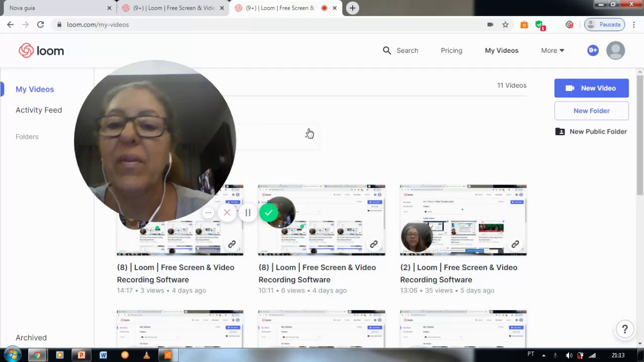
Task: Cancel the recording with the red X
Action: click(x=227, y=213)
